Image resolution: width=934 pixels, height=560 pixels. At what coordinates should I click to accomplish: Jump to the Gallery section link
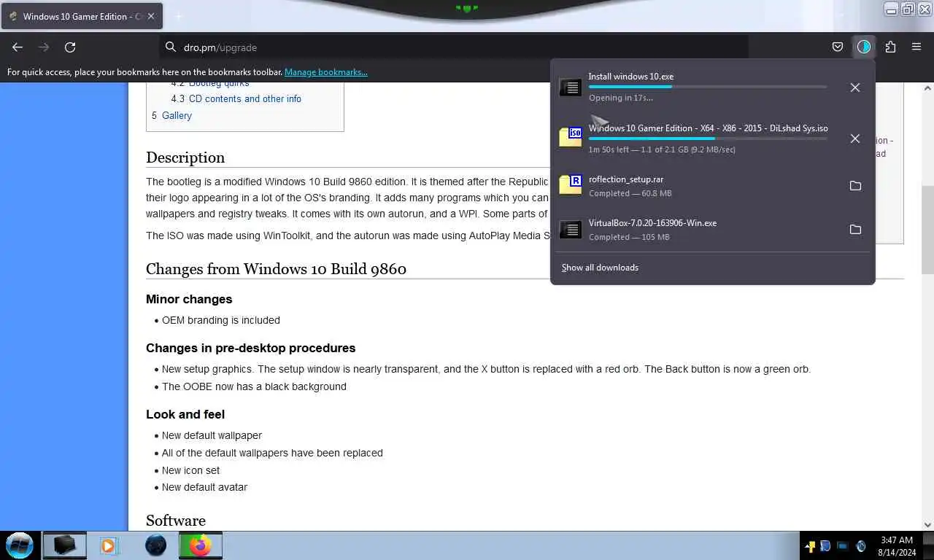177,115
